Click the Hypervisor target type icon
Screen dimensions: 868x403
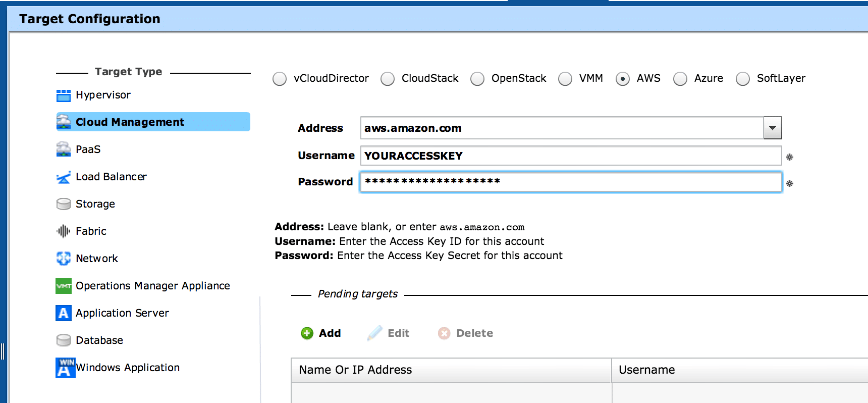point(63,95)
